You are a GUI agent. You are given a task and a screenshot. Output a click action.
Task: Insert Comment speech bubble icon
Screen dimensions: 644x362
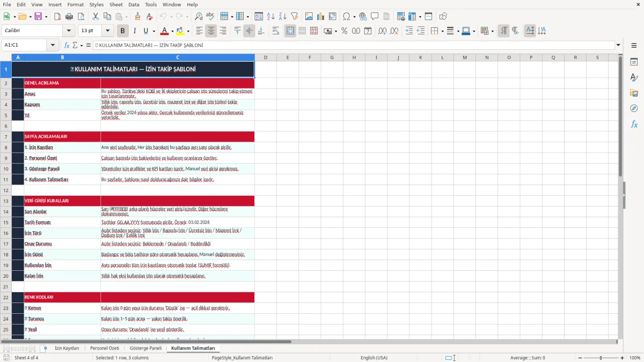375,17
